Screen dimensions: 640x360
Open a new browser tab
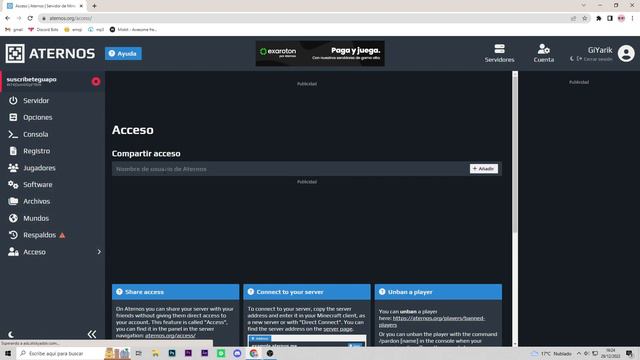click(94, 6)
